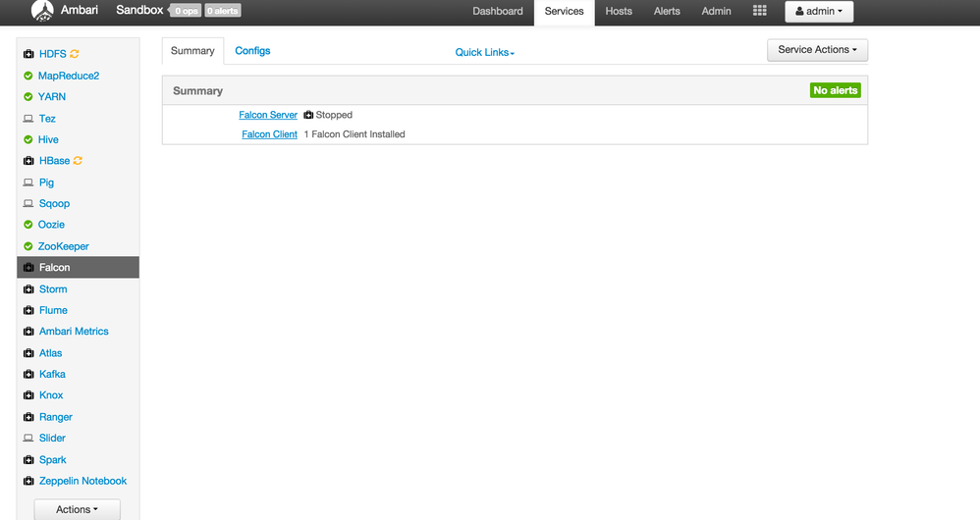Image resolution: width=980 pixels, height=520 pixels.
Task: Click the Knox stopped status icon
Action: (x=28, y=395)
